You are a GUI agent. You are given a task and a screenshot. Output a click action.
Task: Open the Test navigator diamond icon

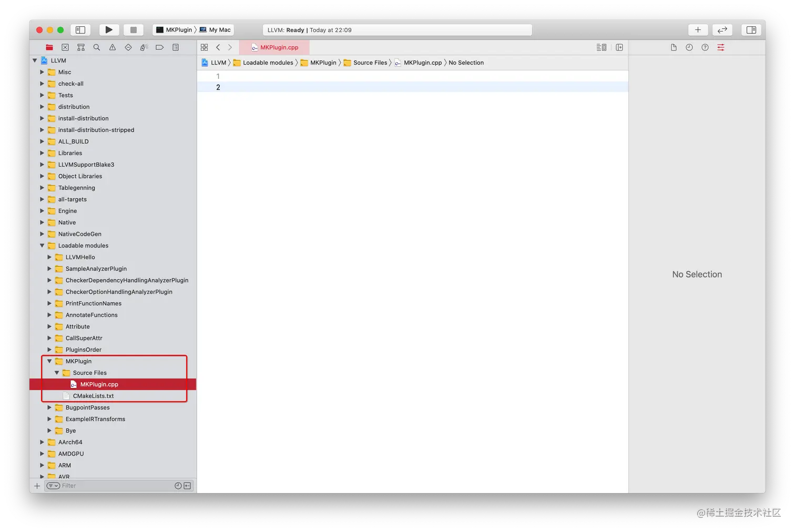tap(128, 47)
